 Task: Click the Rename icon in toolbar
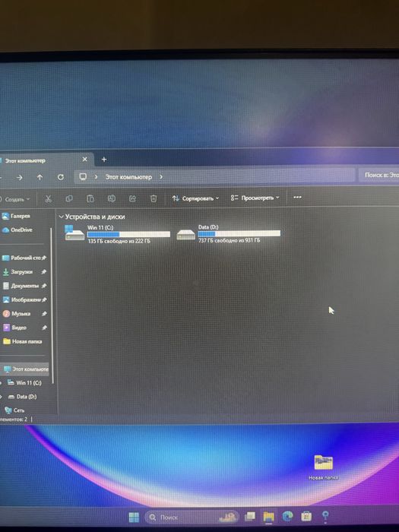pyautogui.click(x=111, y=198)
